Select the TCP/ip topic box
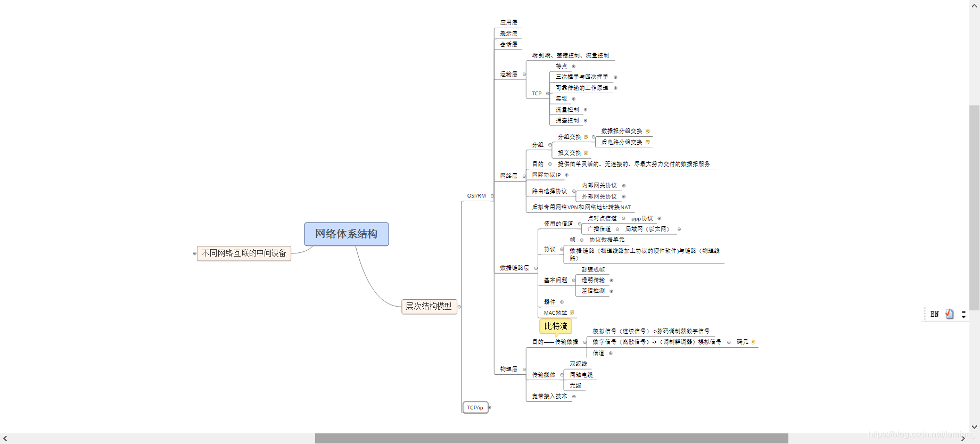Image resolution: width=980 pixels, height=444 pixels. point(475,407)
